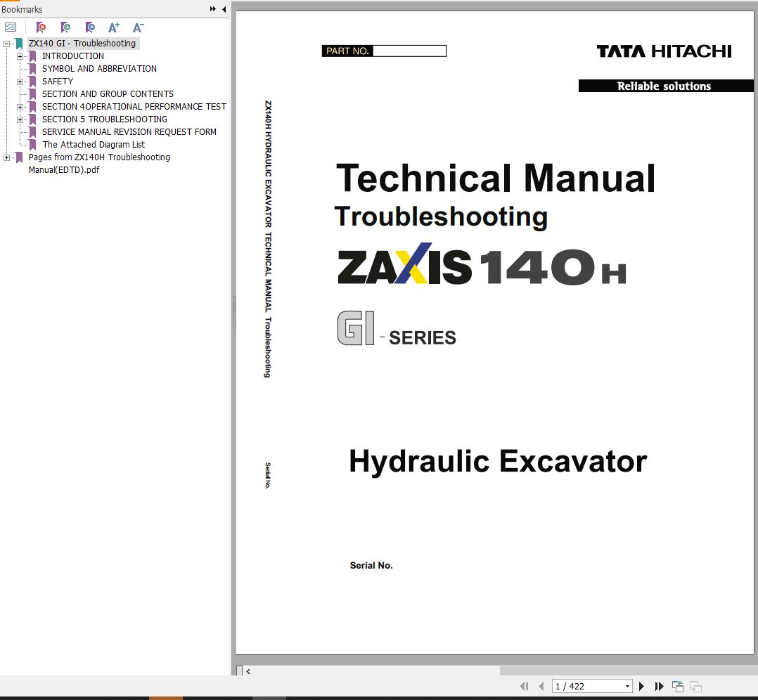
Task: Go to SERVICE MANUAL REVISION REQUEST FORM
Action: point(129,131)
